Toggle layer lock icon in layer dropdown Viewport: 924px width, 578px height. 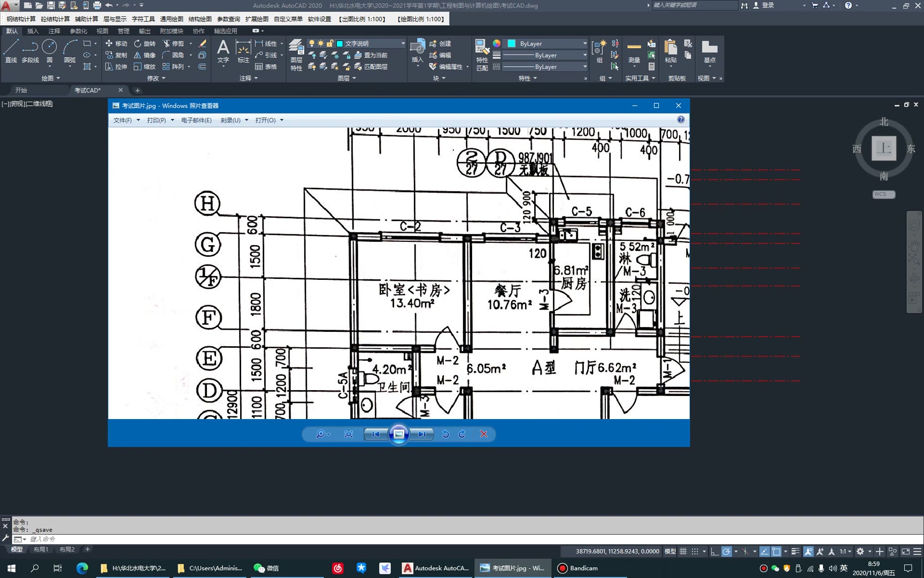coord(330,43)
